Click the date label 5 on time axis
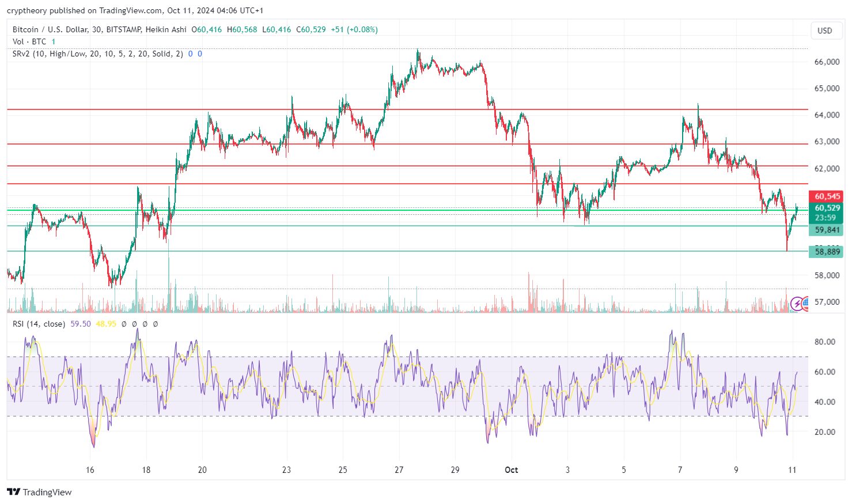The image size is (852, 504). pyautogui.click(x=624, y=470)
